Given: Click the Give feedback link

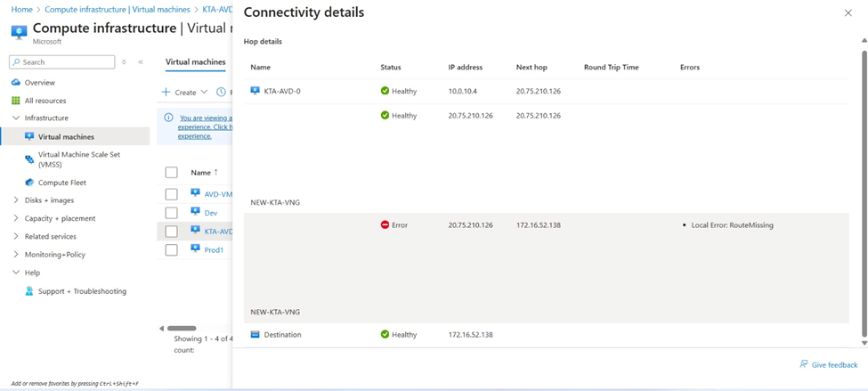Looking at the screenshot, I should point(834,364).
